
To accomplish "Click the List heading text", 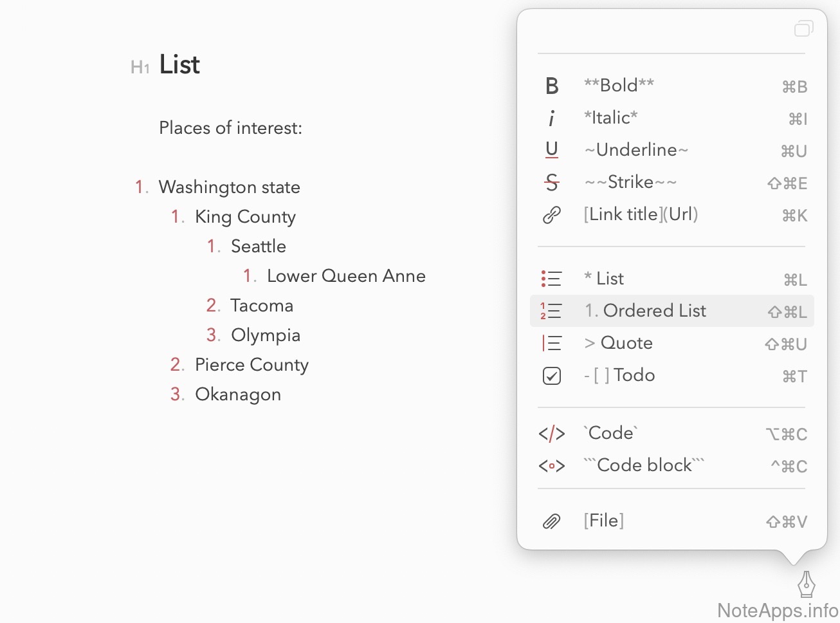I will (179, 65).
